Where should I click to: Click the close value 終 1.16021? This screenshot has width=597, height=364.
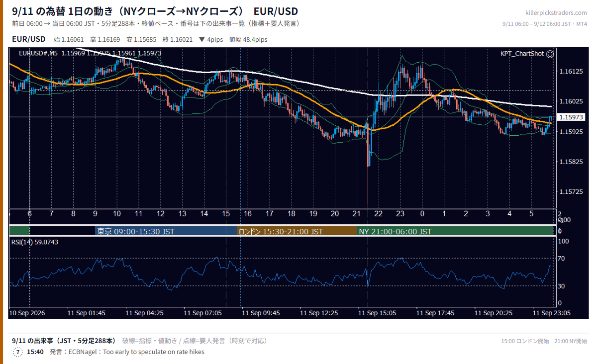[178, 40]
